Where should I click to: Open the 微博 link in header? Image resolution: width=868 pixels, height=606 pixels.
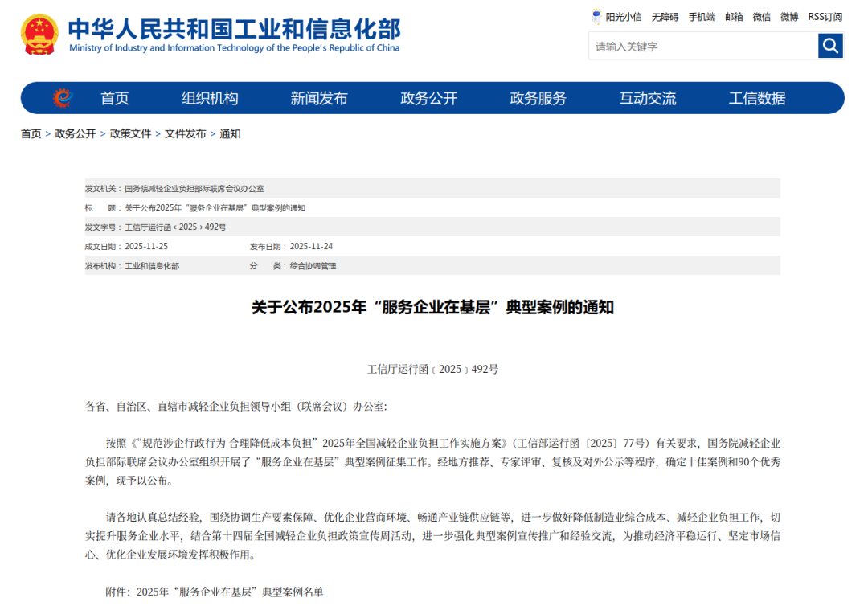pyautogui.click(x=789, y=17)
